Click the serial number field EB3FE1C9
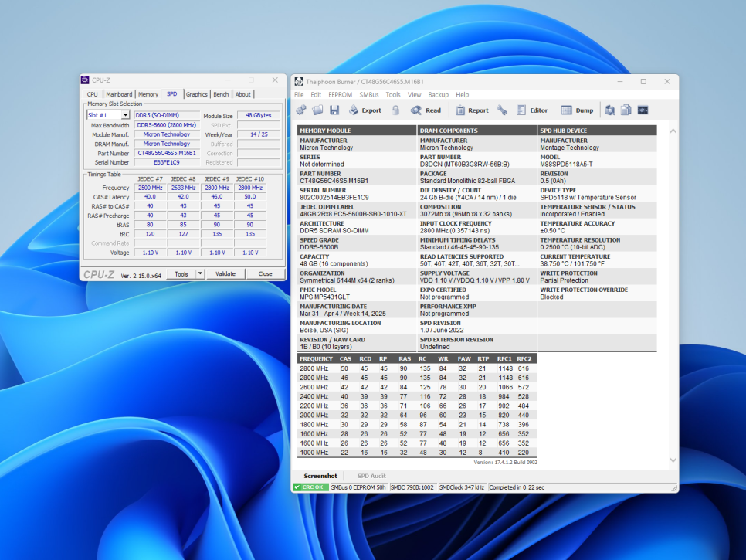 click(167, 162)
